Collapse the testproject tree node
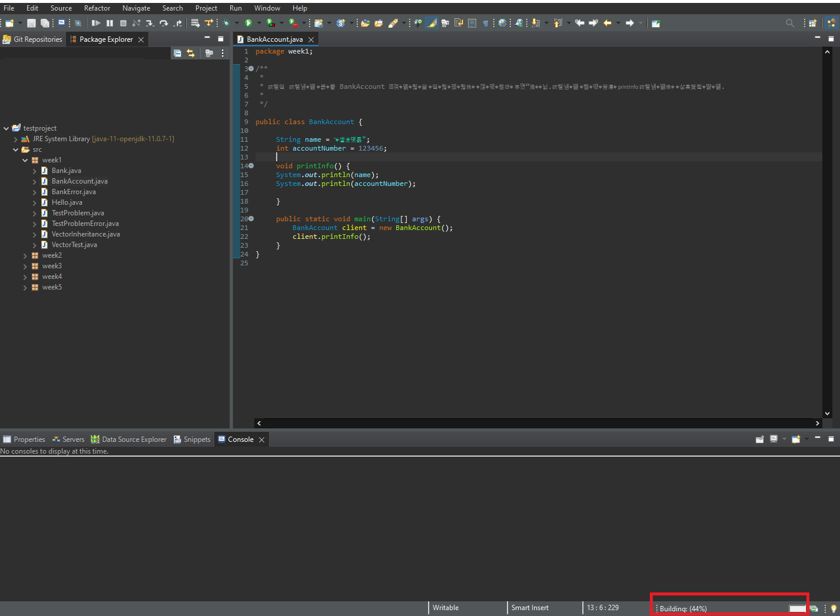The image size is (840, 616). [x=6, y=128]
